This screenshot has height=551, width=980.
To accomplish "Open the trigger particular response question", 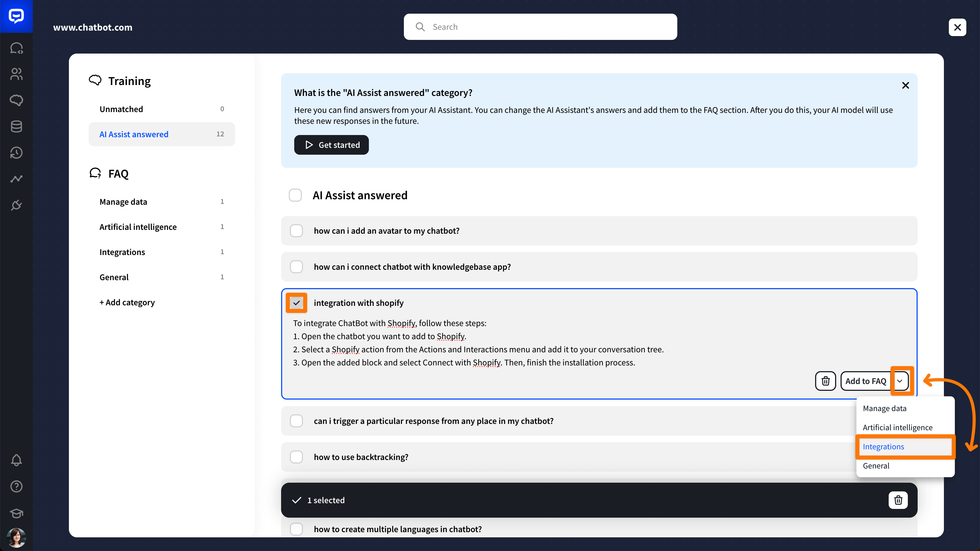I will tap(599, 421).
